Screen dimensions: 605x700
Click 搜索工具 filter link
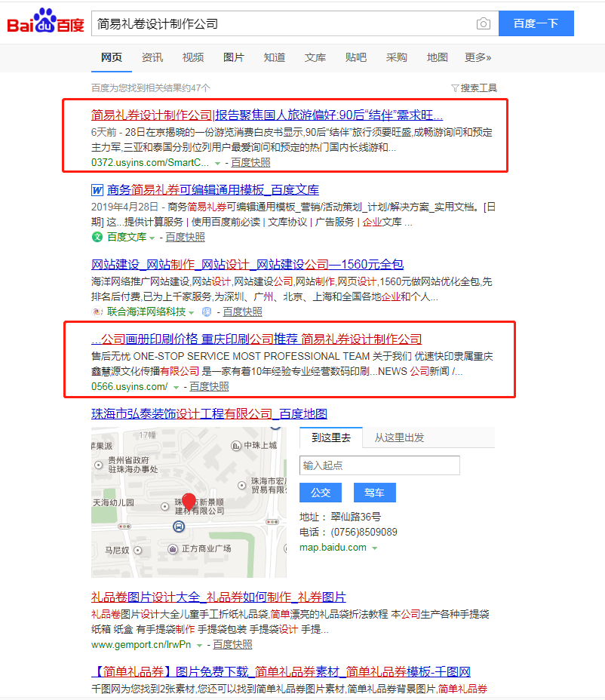click(478, 88)
